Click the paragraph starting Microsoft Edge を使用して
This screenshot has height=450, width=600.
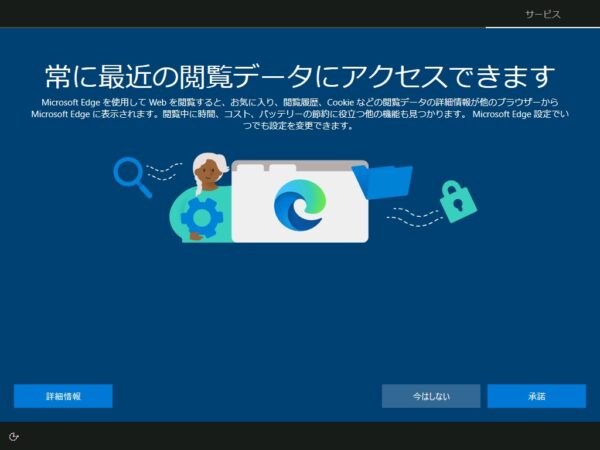pyautogui.click(x=300, y=114)
